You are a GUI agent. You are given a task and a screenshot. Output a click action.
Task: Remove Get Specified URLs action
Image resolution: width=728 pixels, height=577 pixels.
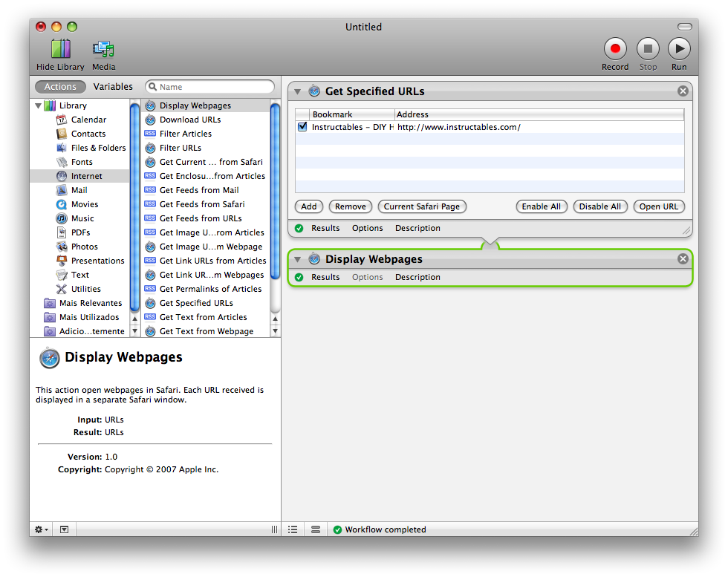(x=683, y=91)
